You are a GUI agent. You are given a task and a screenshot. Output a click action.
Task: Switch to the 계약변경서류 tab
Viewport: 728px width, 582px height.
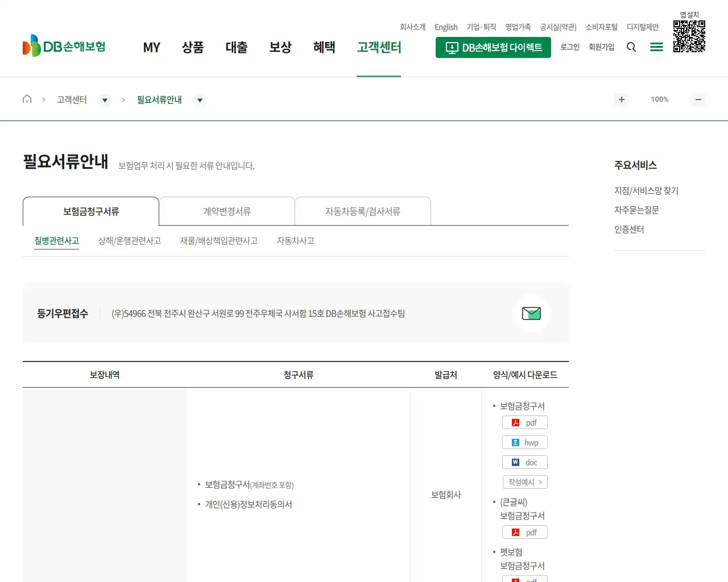click(227, 211)
